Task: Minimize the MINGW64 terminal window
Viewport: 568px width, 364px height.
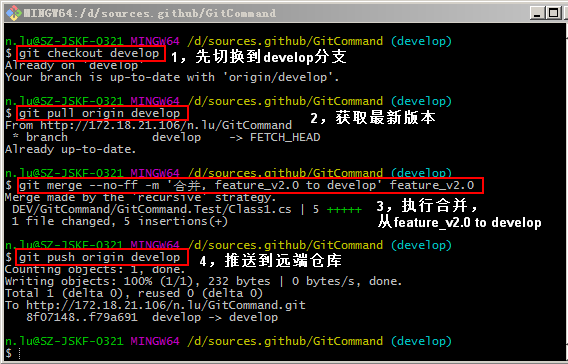Action: tap(537, 13)
